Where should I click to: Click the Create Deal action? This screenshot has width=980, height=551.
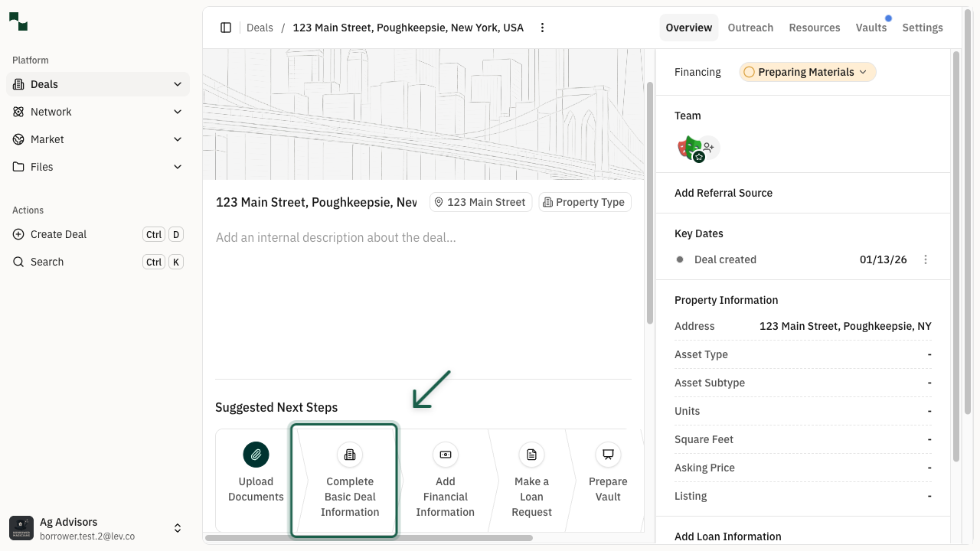(x=57, y=234)
